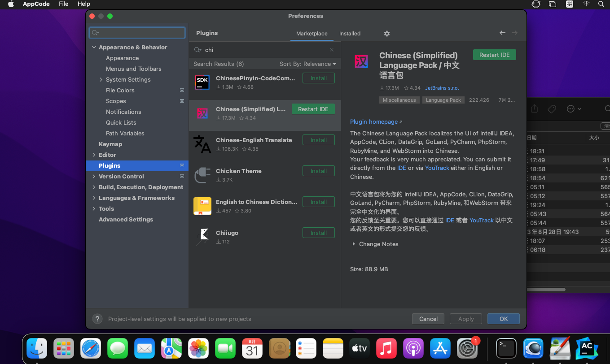The height and width of the screenshot is (364, 610).
Task: Click the Share icon in the Finder window
Action: click(x=534, y=108)
